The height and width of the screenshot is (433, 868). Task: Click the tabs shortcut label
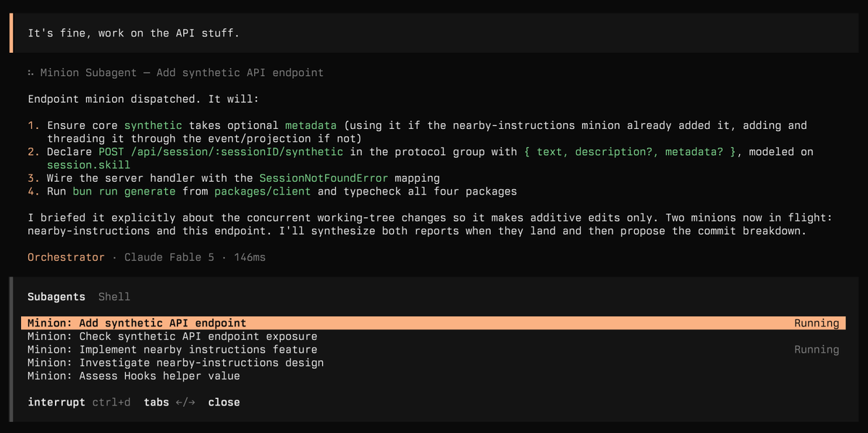click(156, 402)
